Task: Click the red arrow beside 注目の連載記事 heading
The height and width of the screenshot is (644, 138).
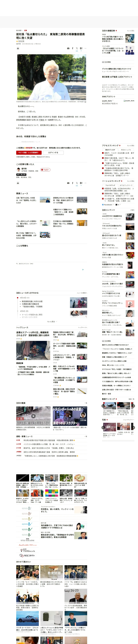Action: coord(116,31)
